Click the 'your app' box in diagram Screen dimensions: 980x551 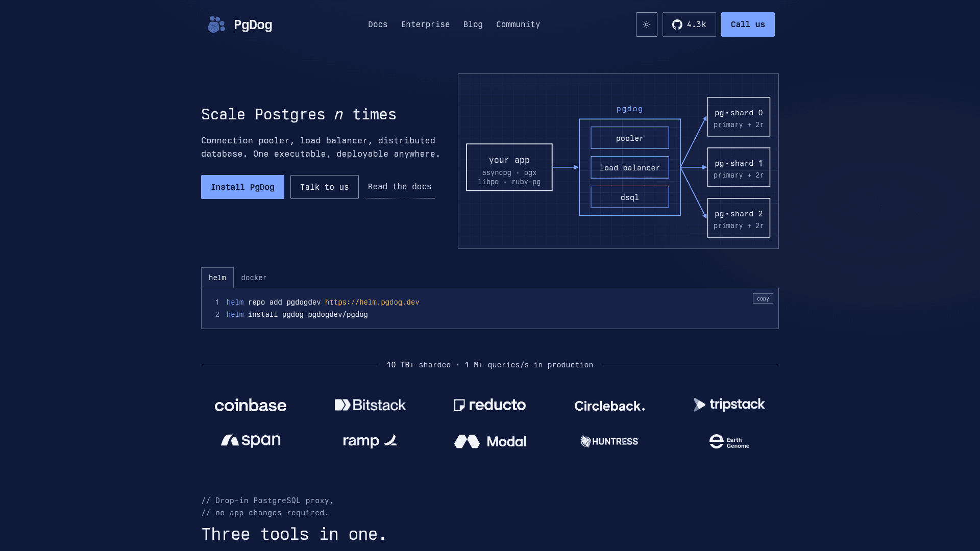pyautogui.click(x=509, y=167)
